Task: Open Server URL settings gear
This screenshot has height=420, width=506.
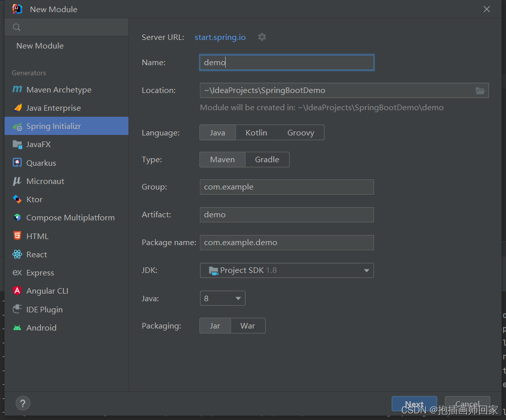Action: 262,37
